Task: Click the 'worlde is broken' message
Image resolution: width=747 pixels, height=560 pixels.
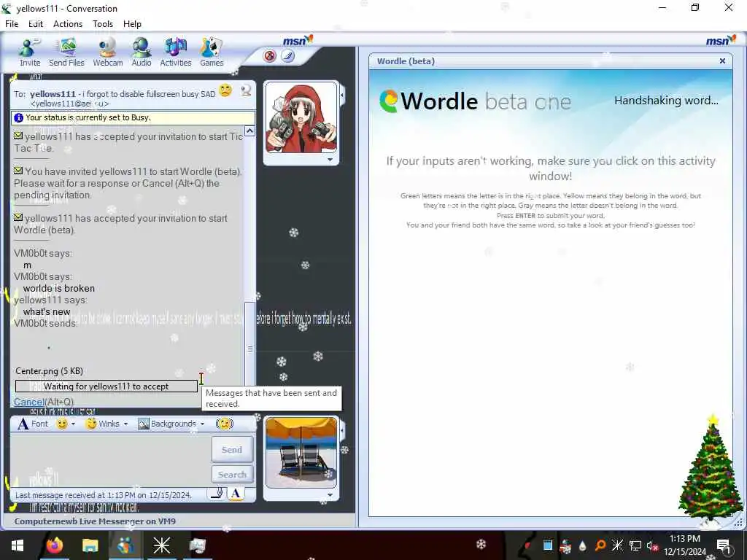Action: (x=59, y=288)
